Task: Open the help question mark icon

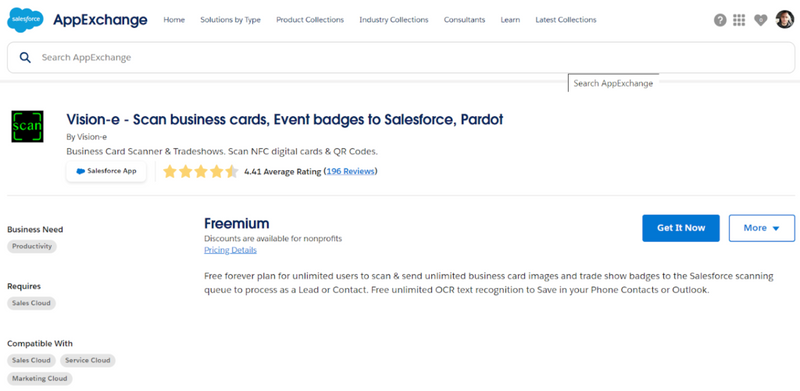Action: pos(720,20)
